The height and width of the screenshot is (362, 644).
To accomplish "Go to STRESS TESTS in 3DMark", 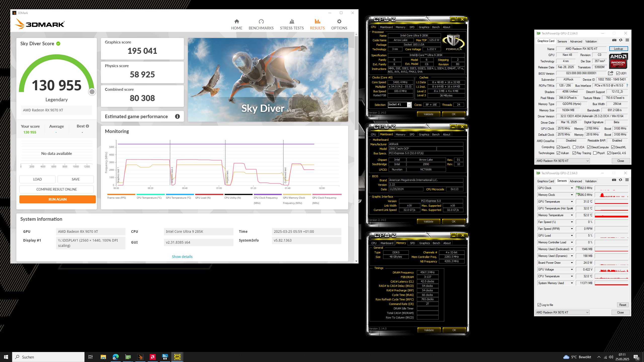I will (x=292, y=25).
